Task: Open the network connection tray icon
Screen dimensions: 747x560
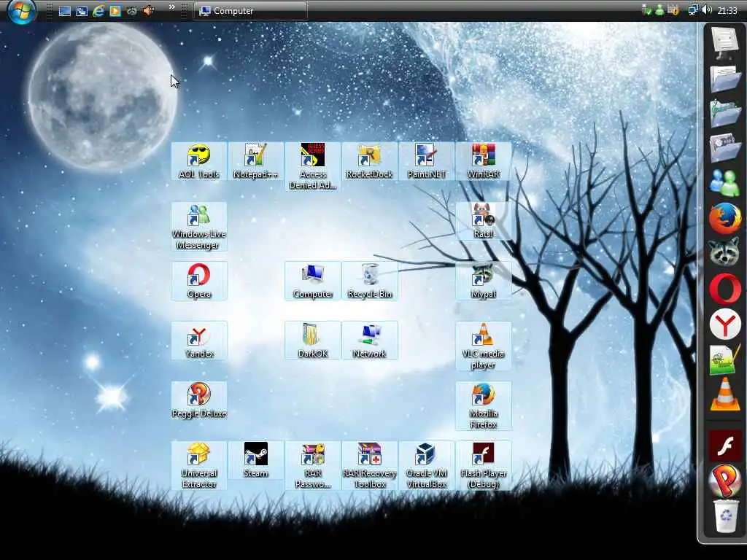Action: (693, 10)
